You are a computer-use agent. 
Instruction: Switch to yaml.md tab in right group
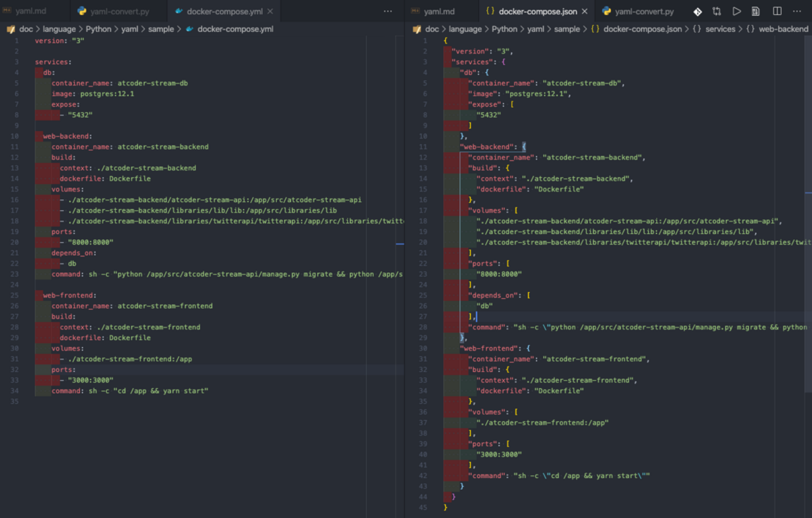(x=439, y=11)
